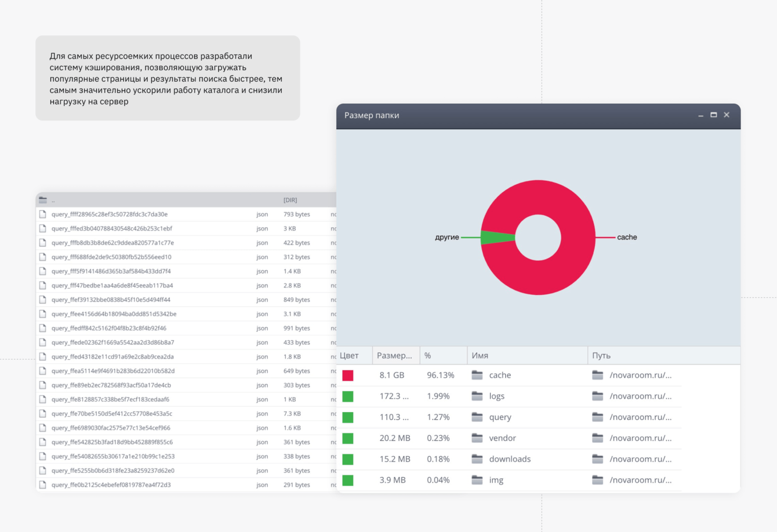Click the green другие segment of the donut chart
777x532 pixels.
pos(496,238)
